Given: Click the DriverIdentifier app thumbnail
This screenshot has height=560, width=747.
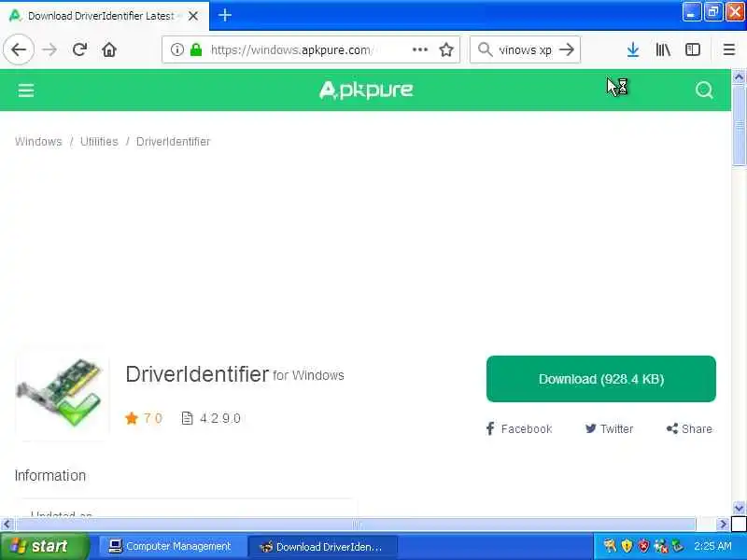Looking at the screenshot, I should tap(62, 393).
